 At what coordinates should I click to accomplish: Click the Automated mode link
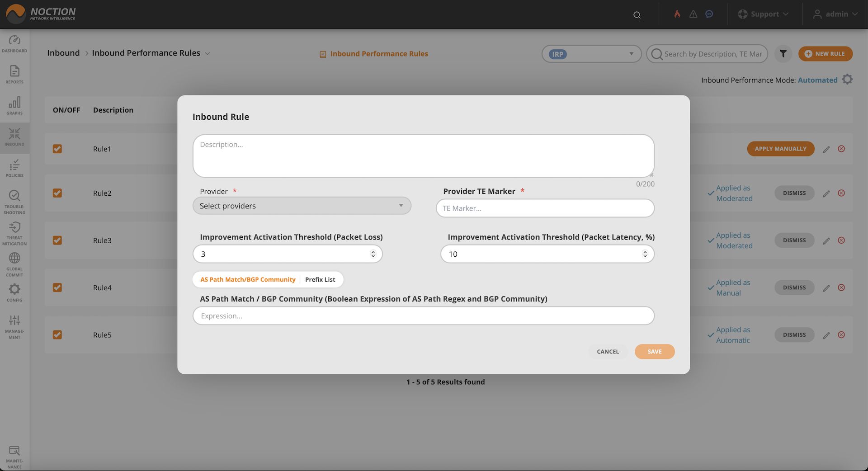coord(817,80)
